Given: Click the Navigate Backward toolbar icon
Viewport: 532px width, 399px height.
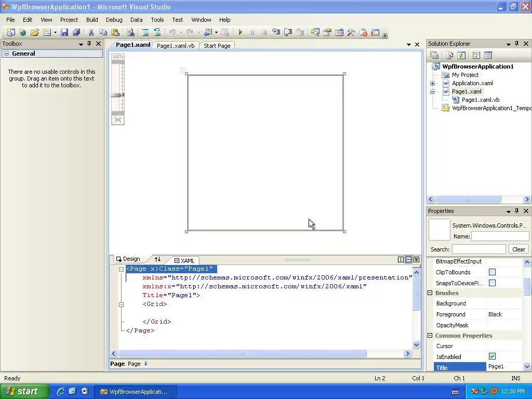Looking at the screenshot, I should point(207,32).
